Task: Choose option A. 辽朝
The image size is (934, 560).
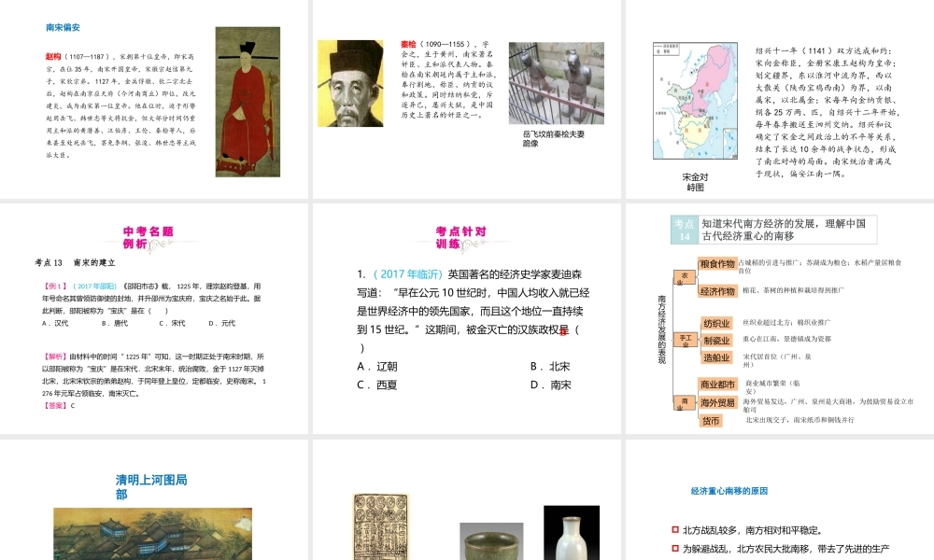Action: pos(377,367)
